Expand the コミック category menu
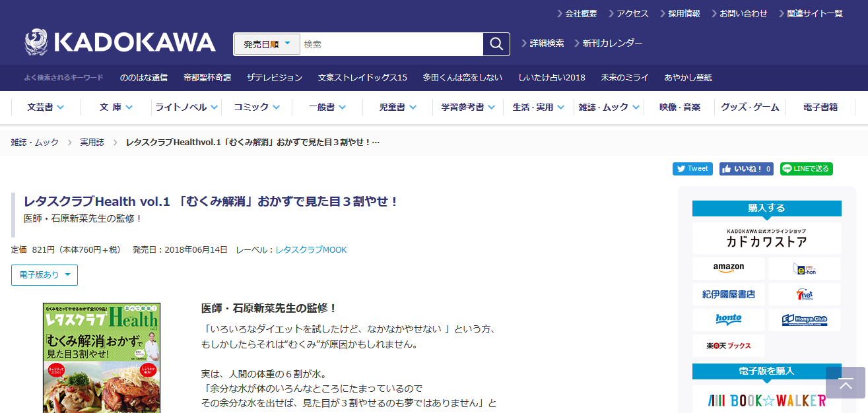Image resolution: width=868 pixels, height=413 pixels. [x=257, y=107]
